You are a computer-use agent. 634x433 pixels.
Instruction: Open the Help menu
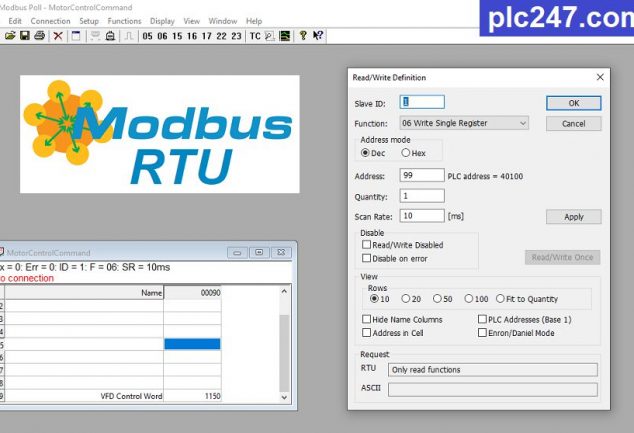254,21
